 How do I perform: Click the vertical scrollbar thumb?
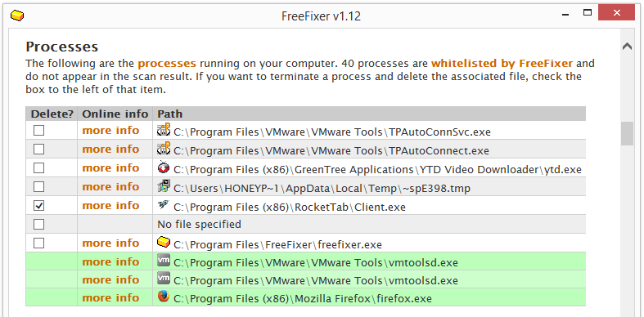(627, 134)
